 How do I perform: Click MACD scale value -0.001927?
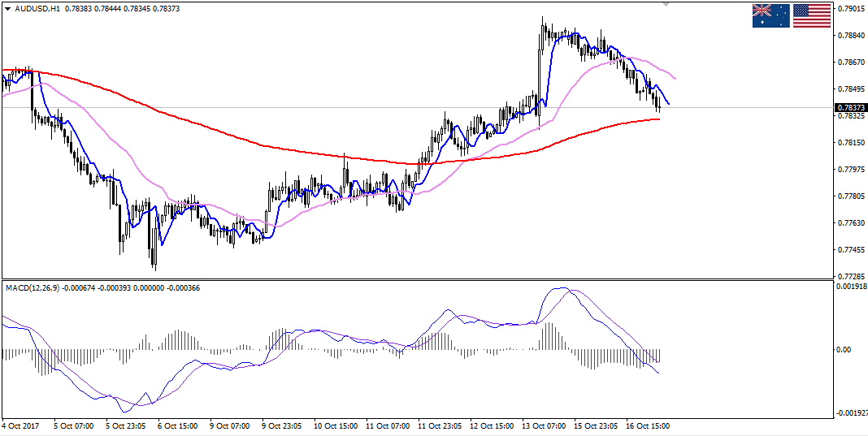click(853, 412)
